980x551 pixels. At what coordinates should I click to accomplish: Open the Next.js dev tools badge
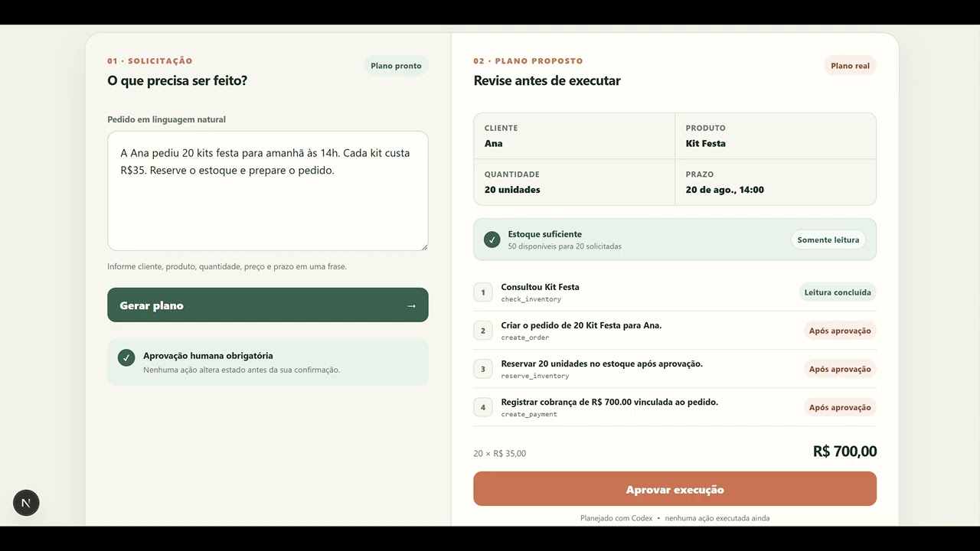(x=26, y=503)
